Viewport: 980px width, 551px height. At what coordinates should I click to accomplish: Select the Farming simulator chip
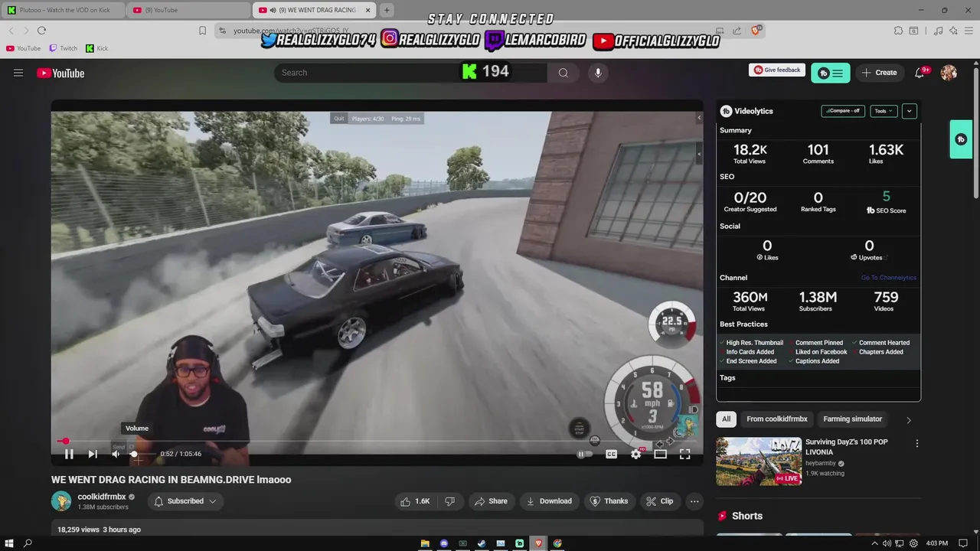[852, 419]
